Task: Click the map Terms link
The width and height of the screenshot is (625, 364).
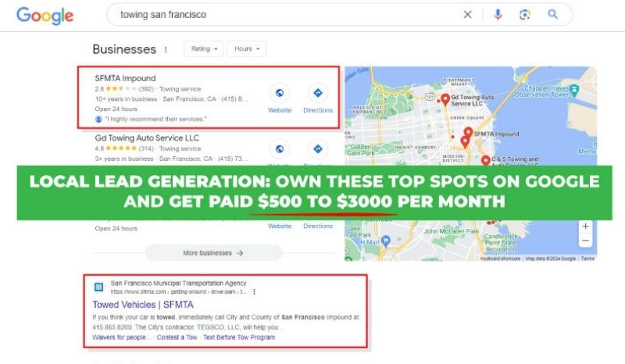Action: click(x=587, y=259)
